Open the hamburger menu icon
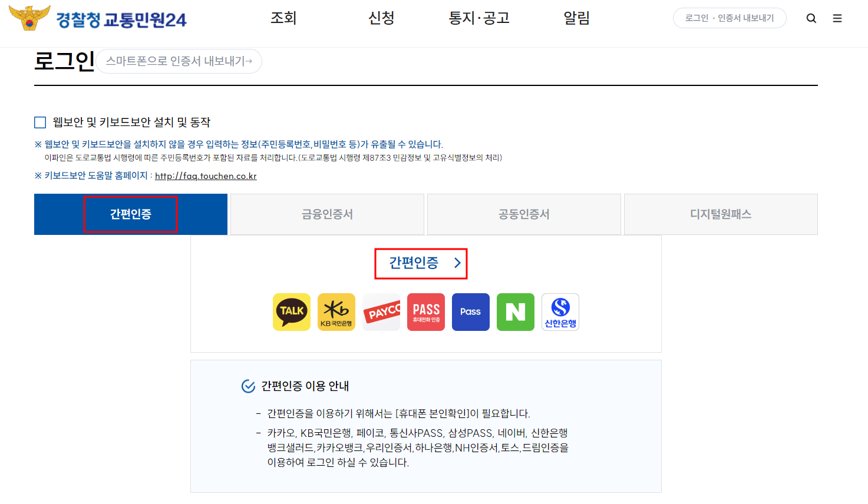 pyautogui.click(x=837, y=18)
